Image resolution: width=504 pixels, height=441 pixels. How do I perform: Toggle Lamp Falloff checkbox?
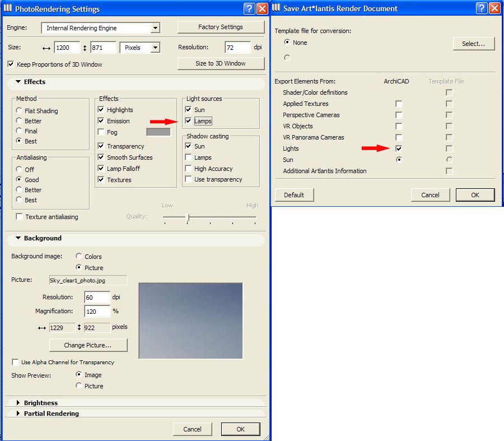click(101, 168)
